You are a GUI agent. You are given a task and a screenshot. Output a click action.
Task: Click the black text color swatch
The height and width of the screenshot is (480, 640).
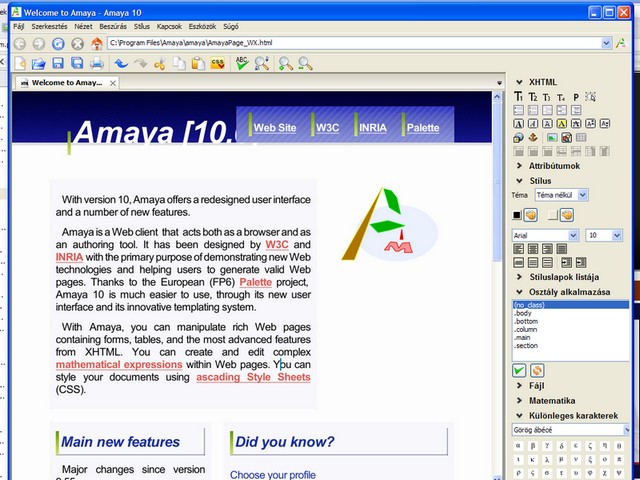click(x=517, y=215)
